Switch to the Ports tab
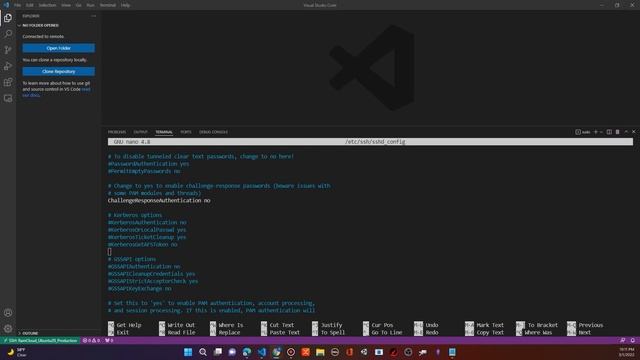This screenshot has height=360, width=640. pyautogui.click(x=186, y=132)
